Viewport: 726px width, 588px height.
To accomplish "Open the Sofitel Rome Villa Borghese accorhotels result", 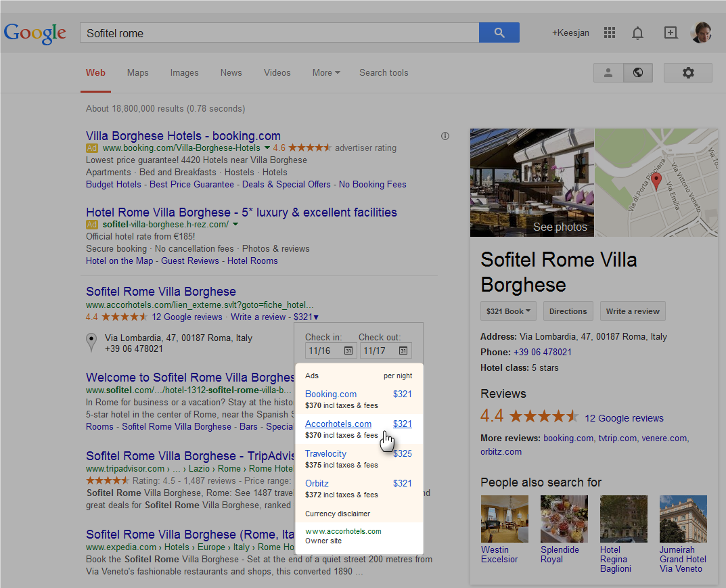I will 160,291.
